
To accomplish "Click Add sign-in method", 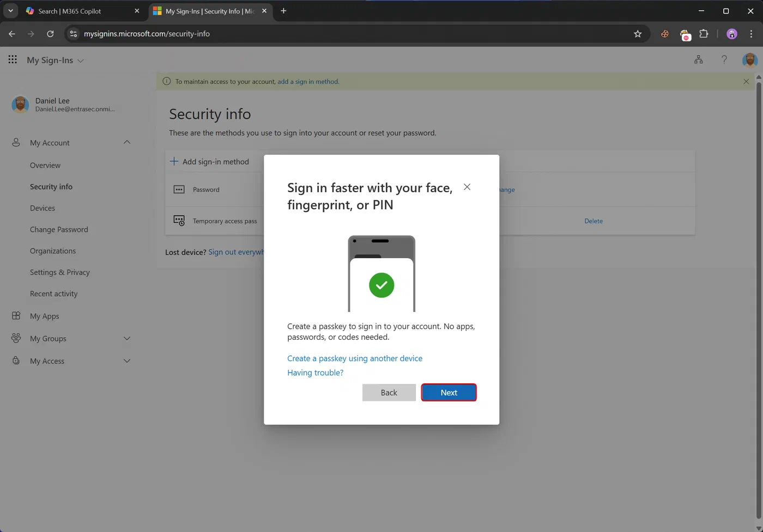I will point(209,162).
